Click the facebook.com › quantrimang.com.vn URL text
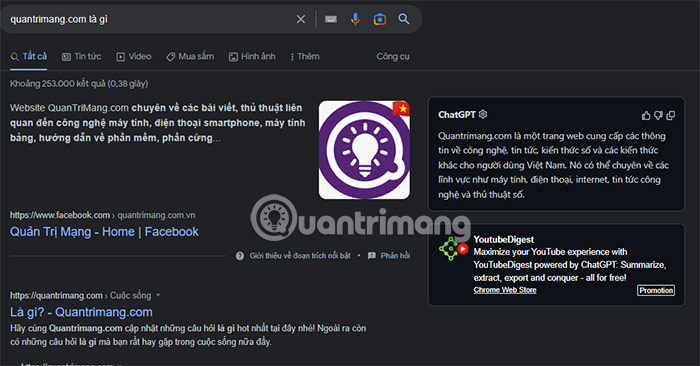Viewport: 700px width, 366px height. click(103, 215)
